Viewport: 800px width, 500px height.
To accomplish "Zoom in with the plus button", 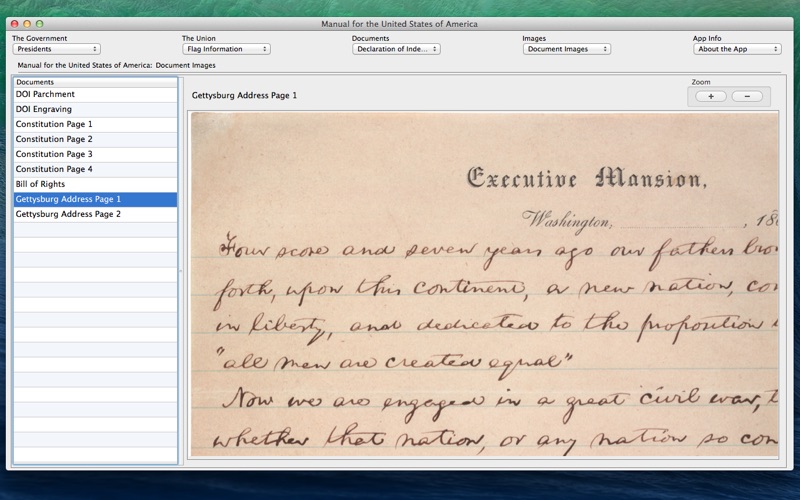I will [711, 96].
